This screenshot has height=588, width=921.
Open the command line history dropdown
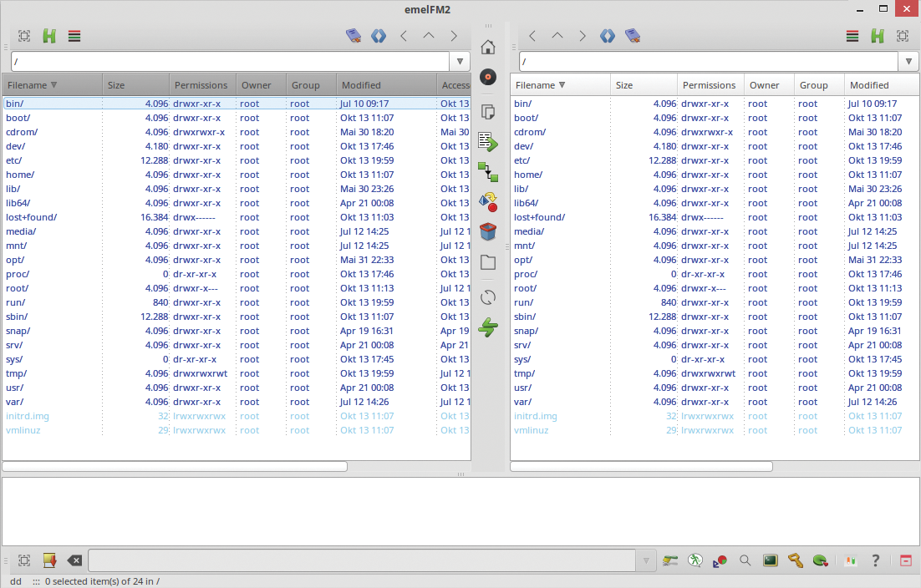pyautogui.click(x=644, y=560)
